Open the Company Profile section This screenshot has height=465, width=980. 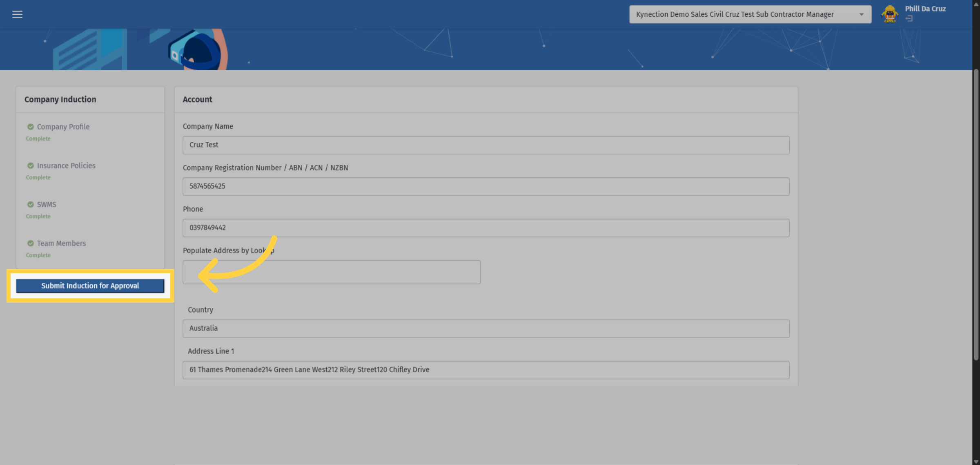[63, 127]
